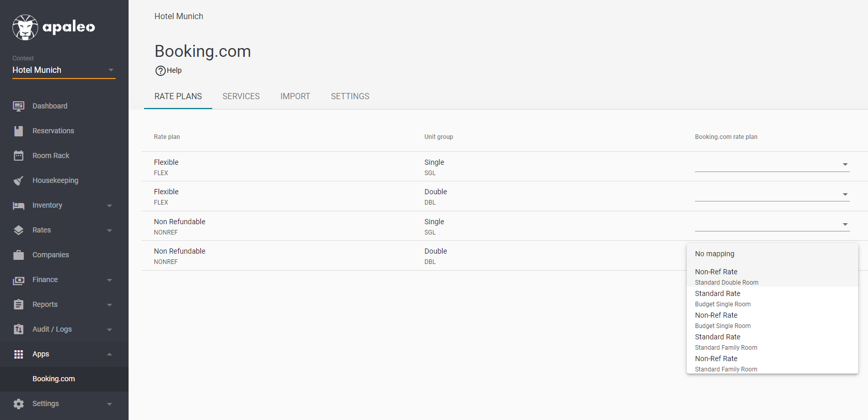Select Non-Ref Rate Budget Single Room option
This screenshot has height=420, width=868.
point(772,320)
